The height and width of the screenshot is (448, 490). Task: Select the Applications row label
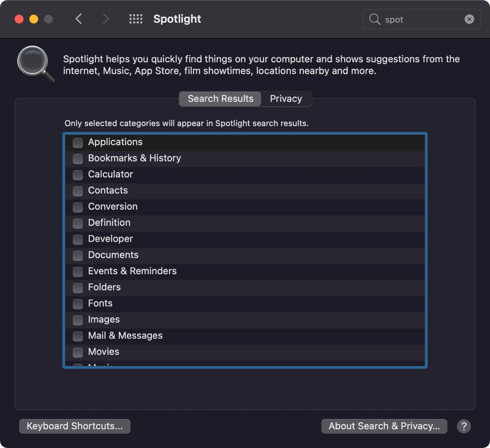[x=115, y=142]
